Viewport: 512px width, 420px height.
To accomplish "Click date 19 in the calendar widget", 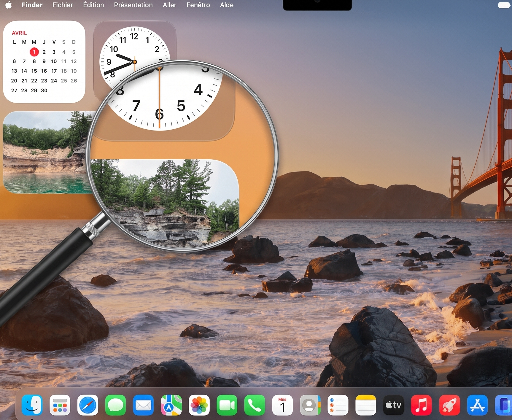I will 74,71.
